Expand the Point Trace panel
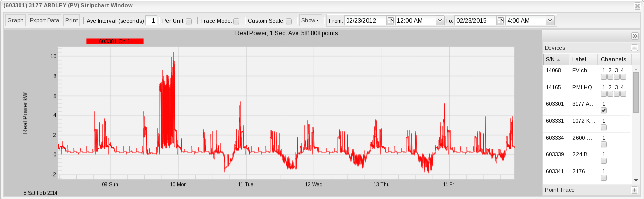Image resolution: width=644 pixels, height=199 pixels. [634, 190]
